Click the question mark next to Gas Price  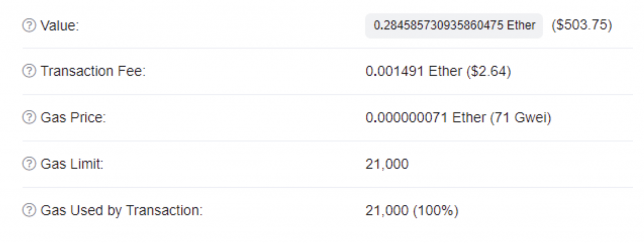coord(29,118)
